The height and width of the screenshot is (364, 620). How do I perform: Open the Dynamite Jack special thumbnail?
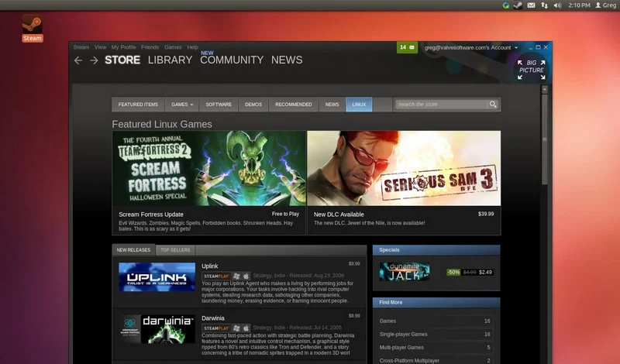click(405, 272)
